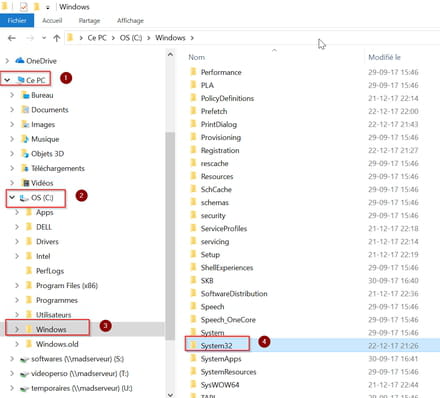Sort by the Nom column header
Screen dimensions: 440x398
tap(197, 57)
